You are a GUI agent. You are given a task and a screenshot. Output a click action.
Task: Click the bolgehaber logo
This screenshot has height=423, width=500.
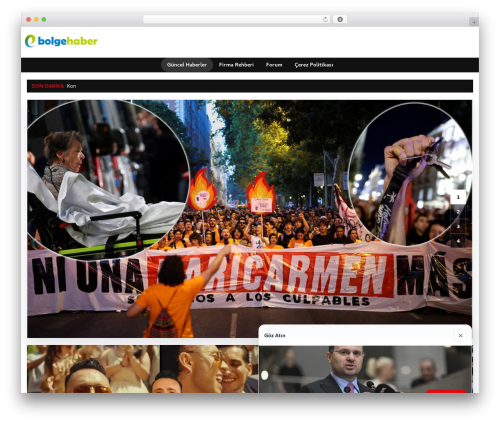pos(61,41)
